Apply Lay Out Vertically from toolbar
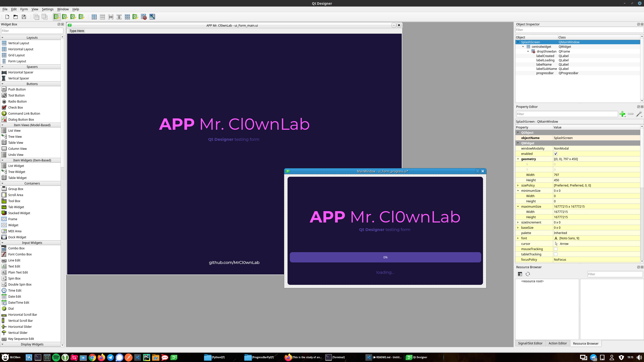 point(102,17)
